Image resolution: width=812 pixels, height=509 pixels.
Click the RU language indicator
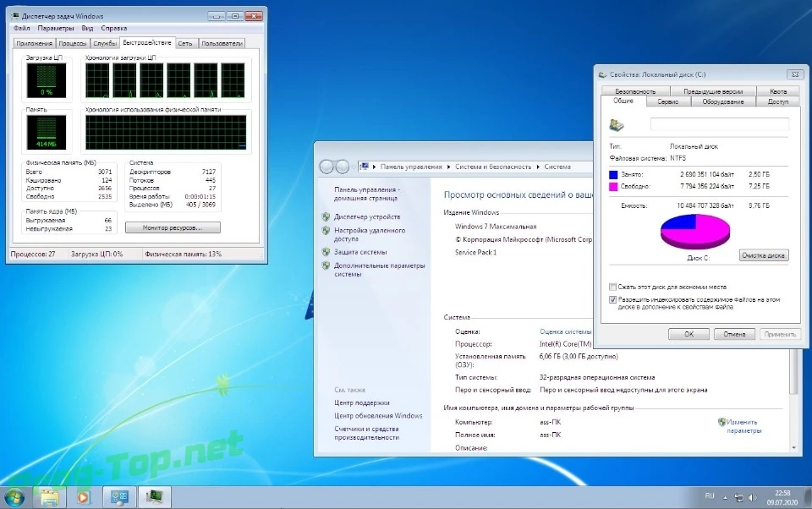(x=710, y=496)
